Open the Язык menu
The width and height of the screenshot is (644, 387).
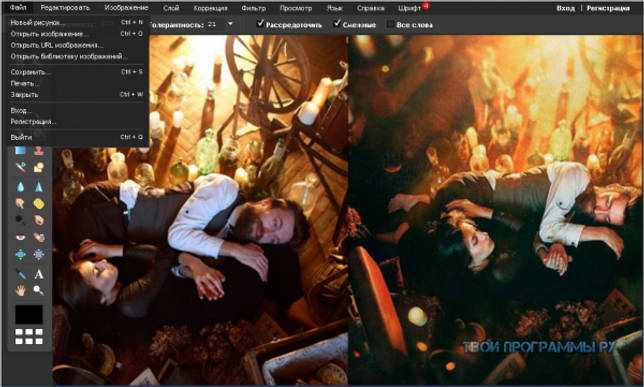[334, 8]
